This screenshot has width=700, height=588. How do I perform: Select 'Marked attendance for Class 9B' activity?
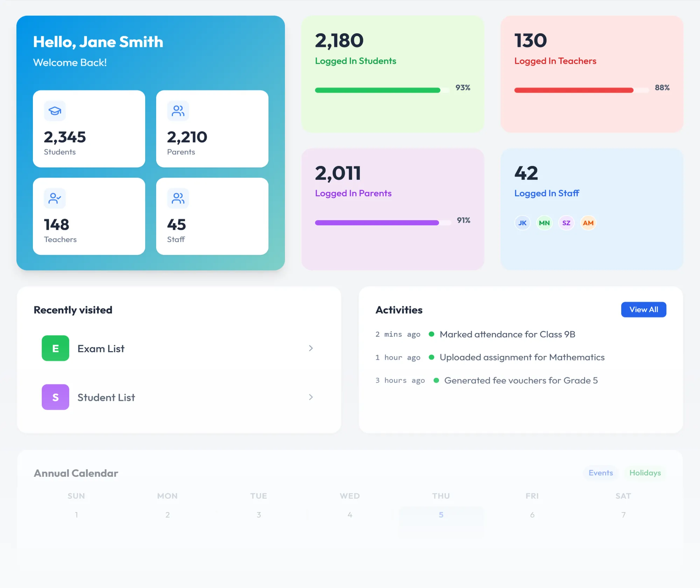click(x=507, y=334)
